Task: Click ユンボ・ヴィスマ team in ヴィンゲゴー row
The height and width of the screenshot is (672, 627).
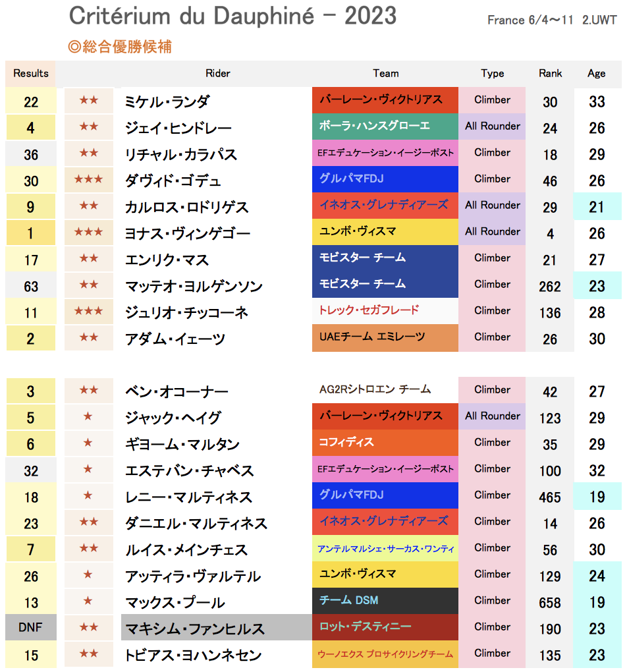Action: (x=385, y=231)
